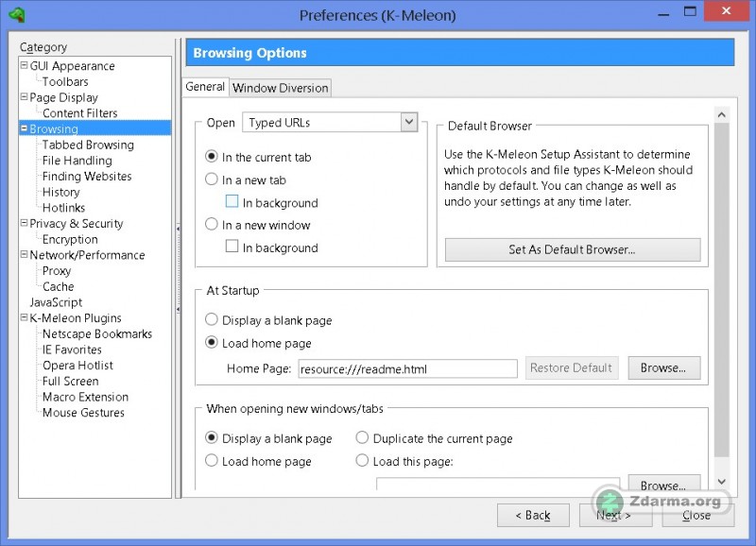Open the JavaScript category
The image size is (756, 546).
tap(56, 302)
